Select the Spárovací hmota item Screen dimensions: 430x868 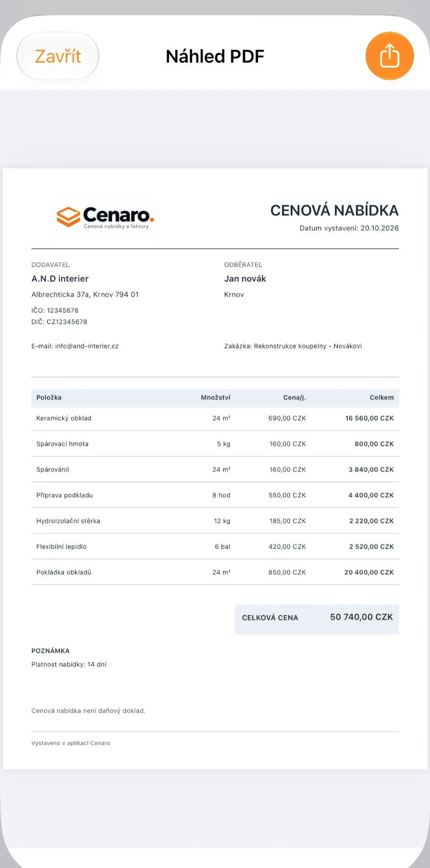pyautogui.click(x=63, y=444)
